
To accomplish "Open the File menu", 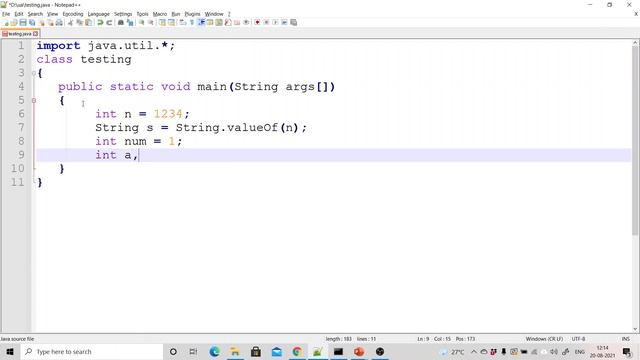I will point(6,14).
